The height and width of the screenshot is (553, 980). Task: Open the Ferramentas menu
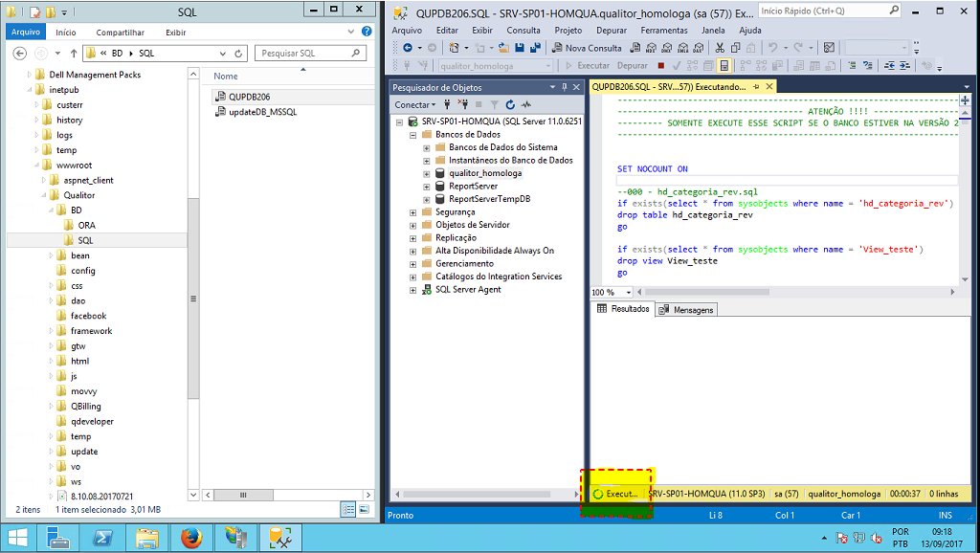coord(664,30)
